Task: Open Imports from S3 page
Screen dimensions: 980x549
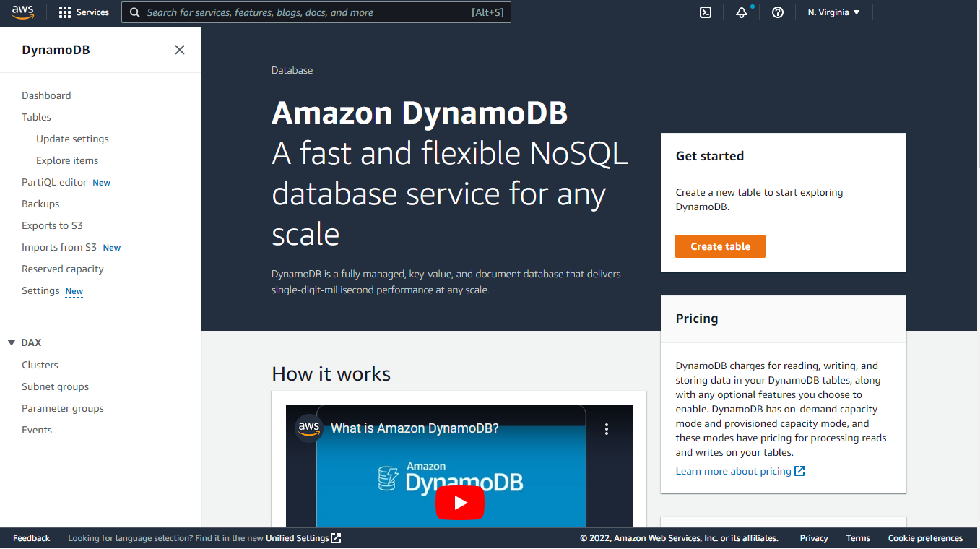Action: [59, 247]
